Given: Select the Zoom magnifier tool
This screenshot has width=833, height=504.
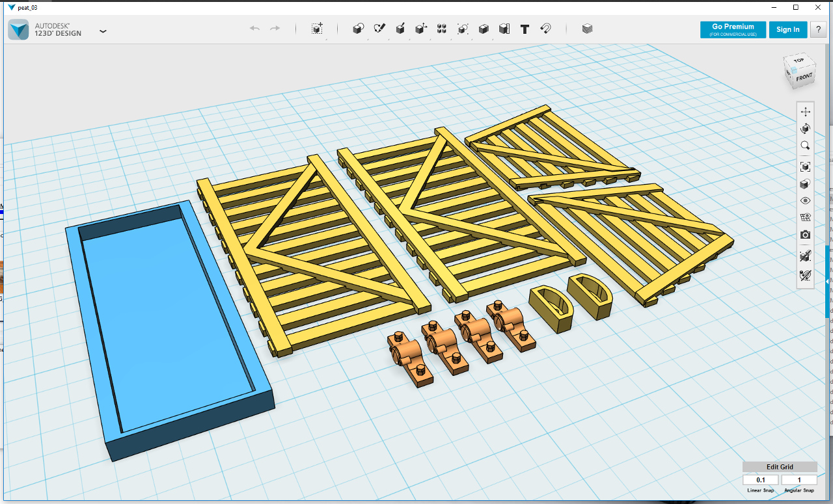Looking at the screenshot, I should coord(806,146).
